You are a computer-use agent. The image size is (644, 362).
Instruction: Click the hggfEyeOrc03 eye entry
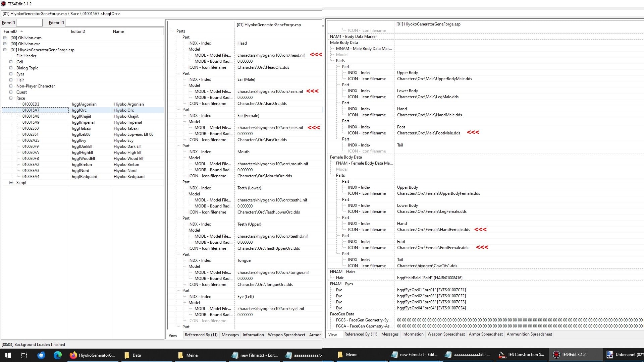[x=431, y=302]
